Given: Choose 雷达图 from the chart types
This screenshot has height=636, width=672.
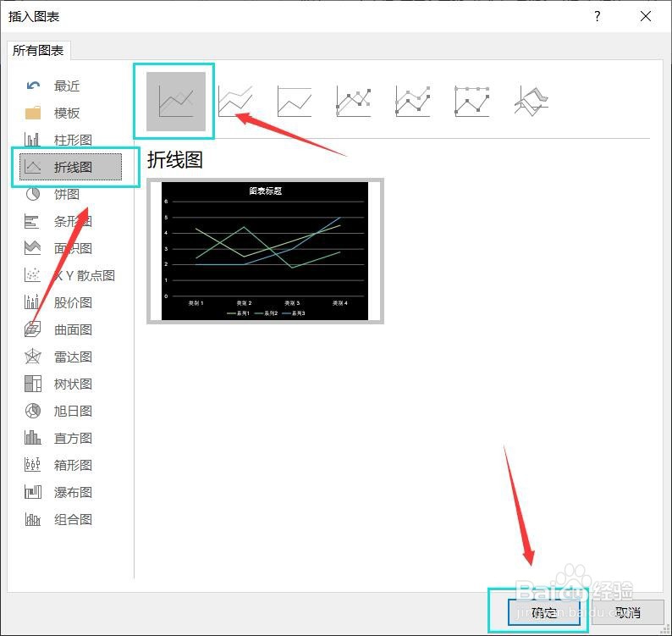Looking at the screenshot, I should [x=73, y=357].
